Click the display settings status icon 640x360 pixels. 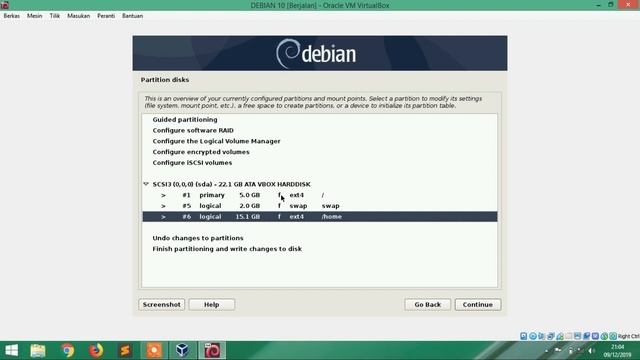pos(577,336)
